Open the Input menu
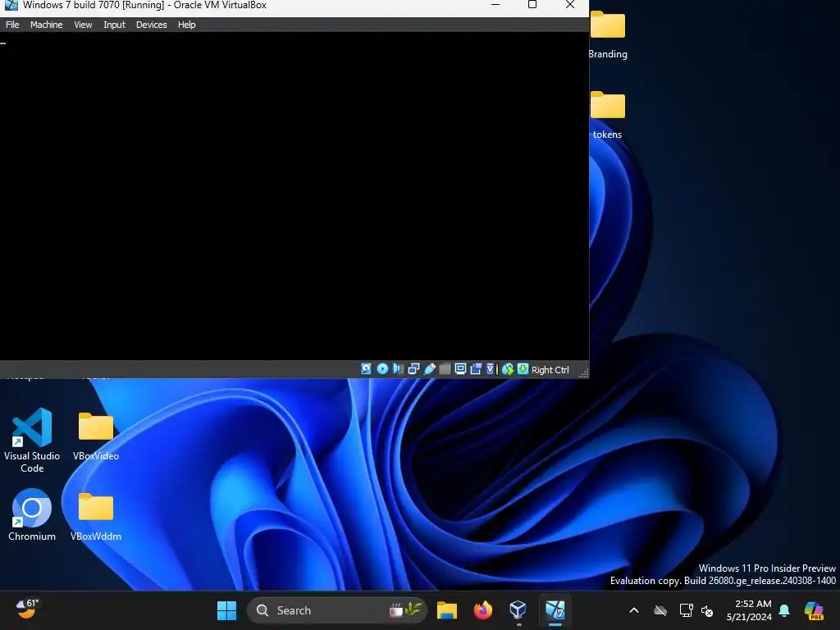The height and width of the screenshot is (630, 840). 114,25
